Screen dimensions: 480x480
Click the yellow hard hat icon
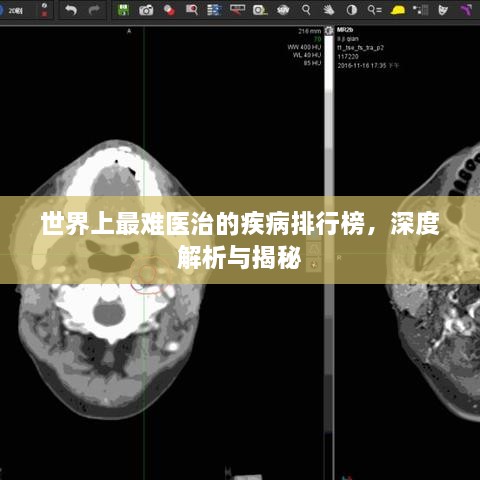398,10
